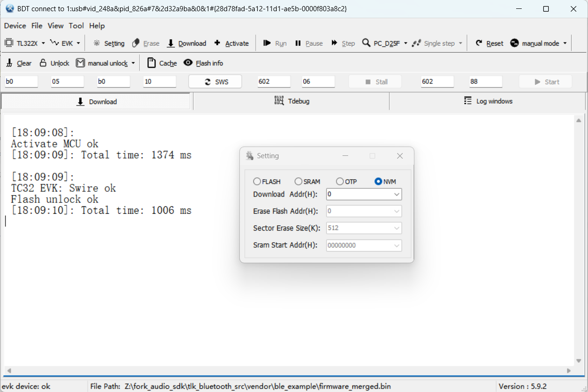
Task: Select the OTP radio button
Action: point(340,182)
